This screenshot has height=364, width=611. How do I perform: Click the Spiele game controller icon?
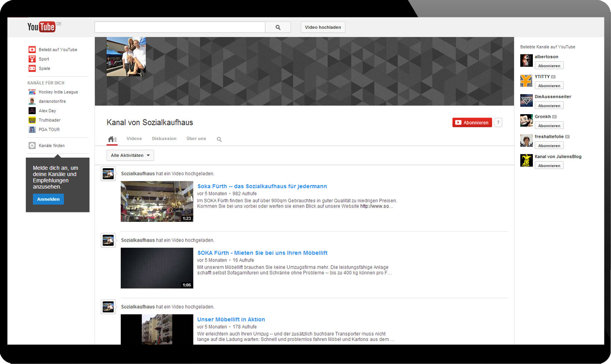click(32, 68)
